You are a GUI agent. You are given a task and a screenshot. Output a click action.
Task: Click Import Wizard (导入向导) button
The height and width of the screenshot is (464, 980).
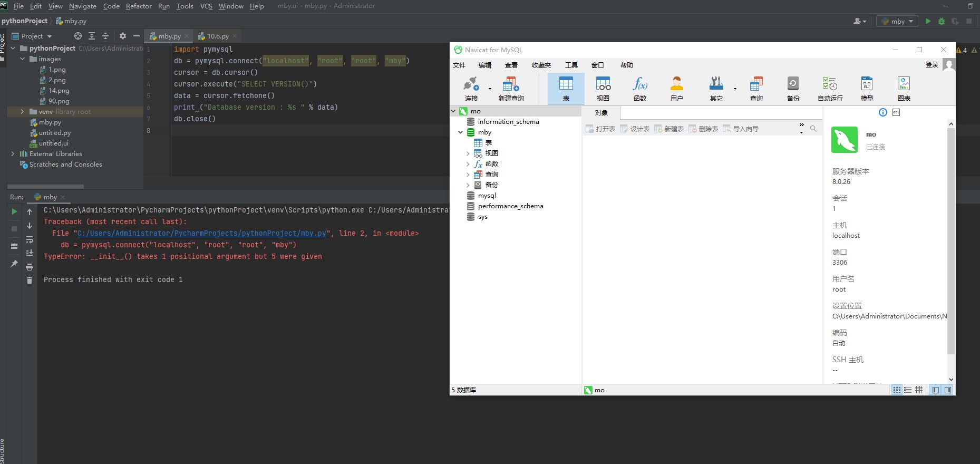click(741, 129)
